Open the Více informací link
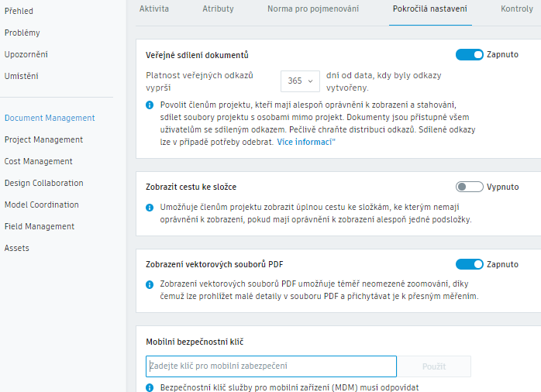Viewport: 541px width, 392px height. [x=305, y=143]
